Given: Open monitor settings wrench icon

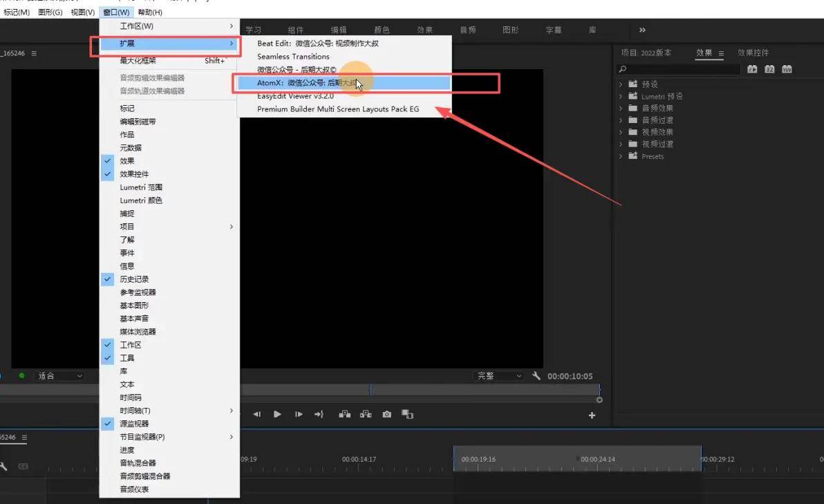Looking at the screenshot, I should click(x=536, y=376).
